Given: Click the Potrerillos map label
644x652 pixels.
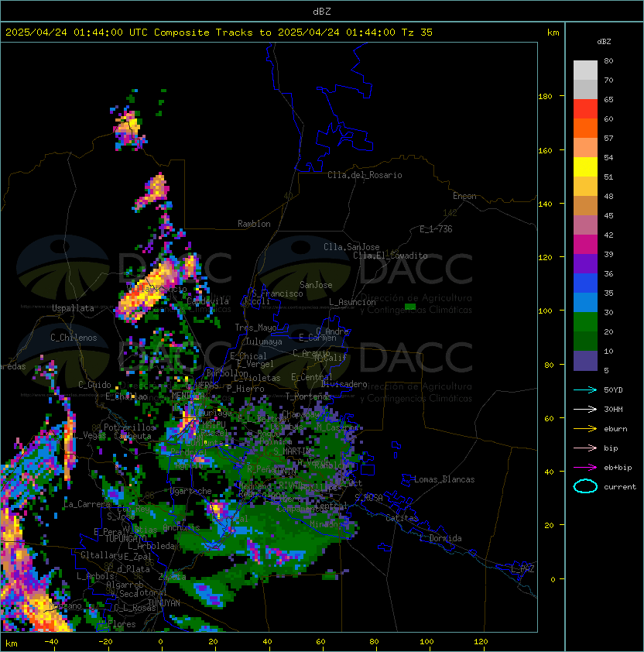Looking at the screenshot, I should 129,427.
